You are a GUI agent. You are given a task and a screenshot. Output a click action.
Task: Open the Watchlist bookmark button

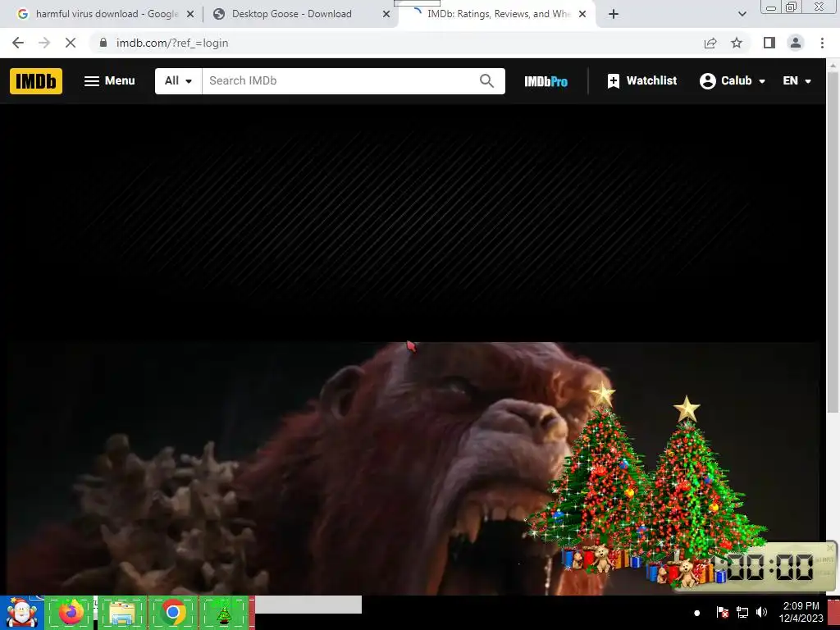point(641,81)
